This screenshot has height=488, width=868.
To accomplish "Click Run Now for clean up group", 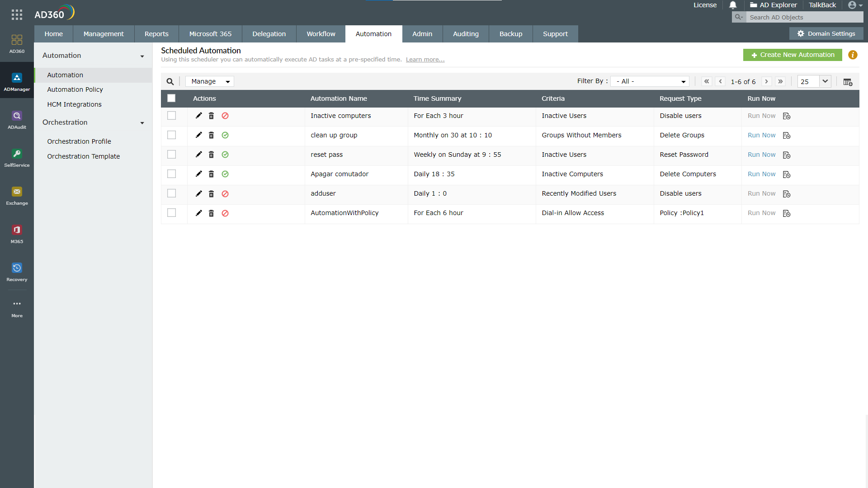I will point(761,135).
